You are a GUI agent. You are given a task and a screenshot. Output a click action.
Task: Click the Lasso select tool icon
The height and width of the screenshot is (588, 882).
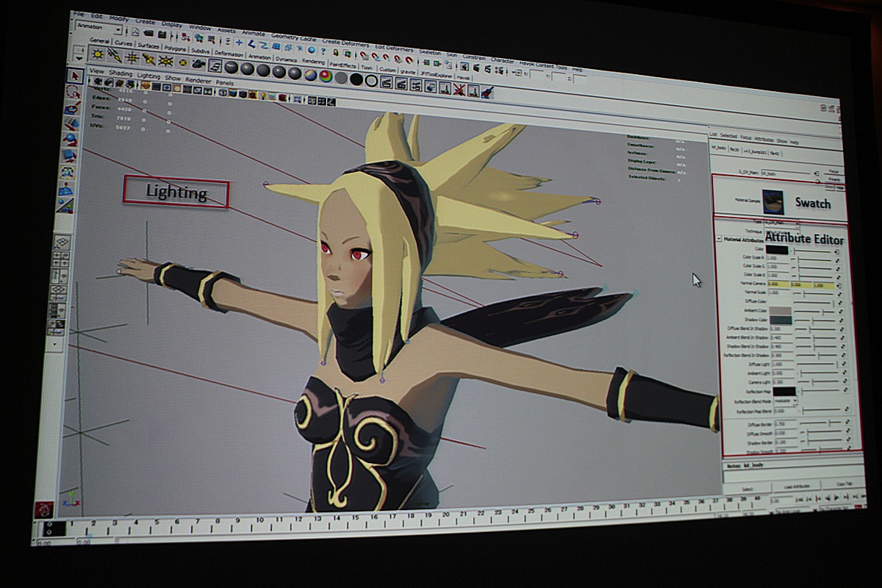[73, 92]
